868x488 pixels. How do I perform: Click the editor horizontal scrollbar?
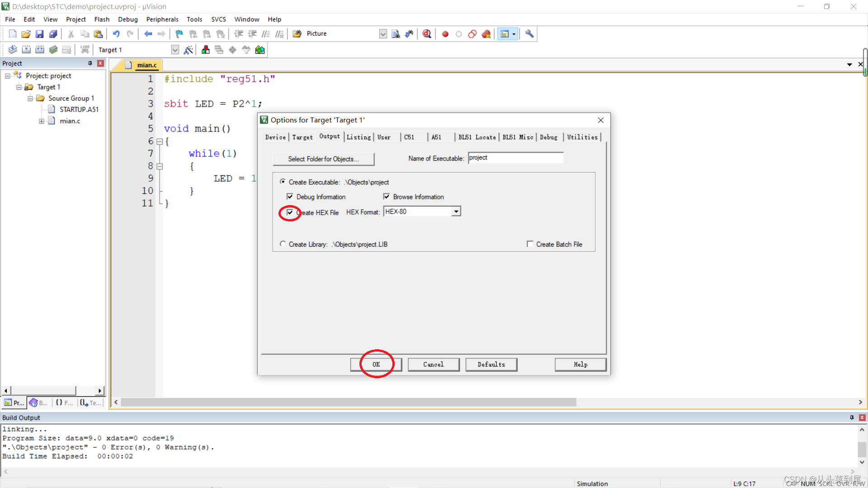348,402
